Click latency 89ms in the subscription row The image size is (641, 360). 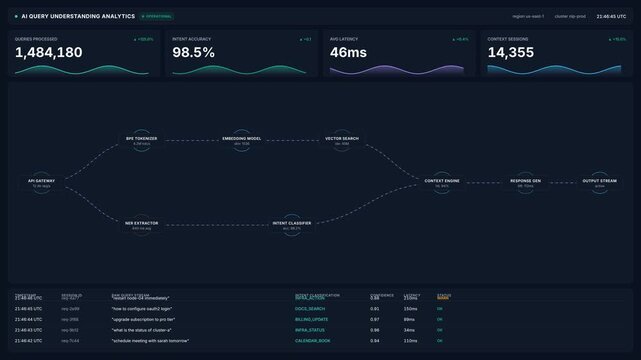point(409,320)
